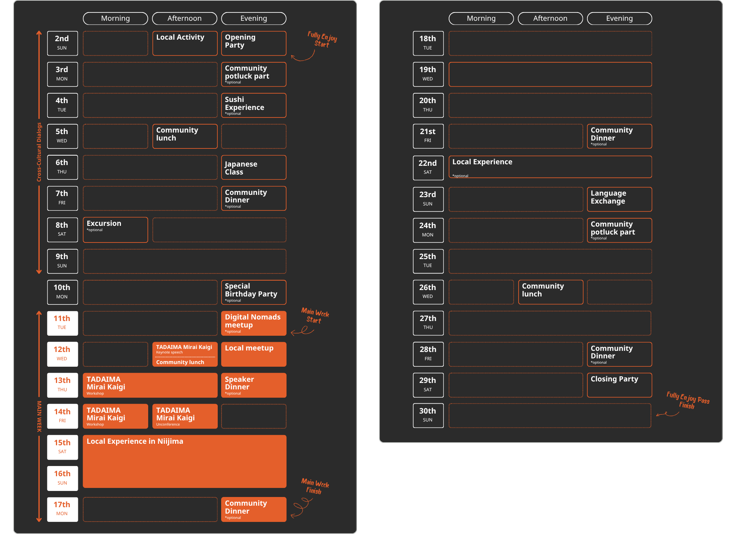Click Local Experience in Niijima block
Screen dimensions: 756x534
(x=184, y=461)
